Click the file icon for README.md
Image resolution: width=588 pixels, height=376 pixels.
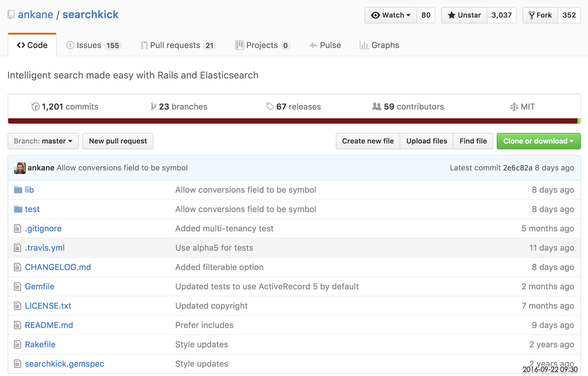(x=18, y=325)
